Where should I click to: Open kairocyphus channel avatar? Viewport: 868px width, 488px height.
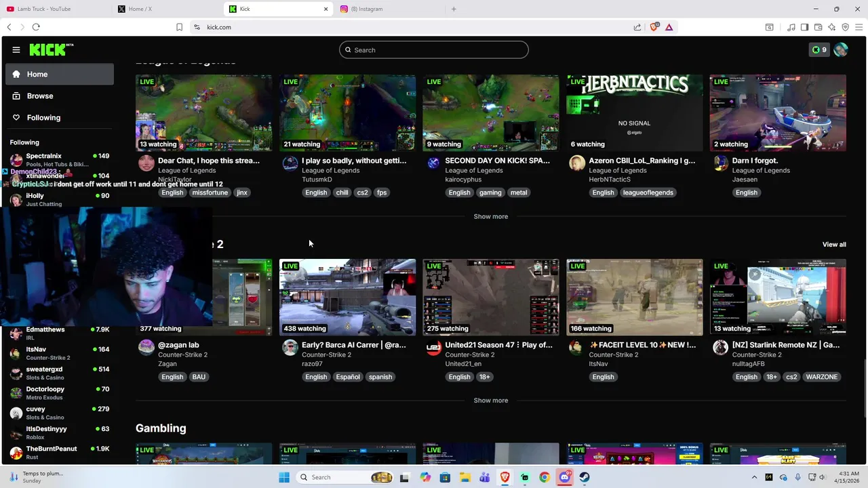(x=433, y=163)
